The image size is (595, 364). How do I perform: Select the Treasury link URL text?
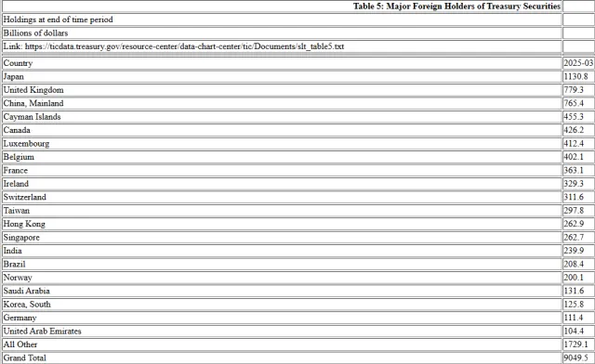184,46
